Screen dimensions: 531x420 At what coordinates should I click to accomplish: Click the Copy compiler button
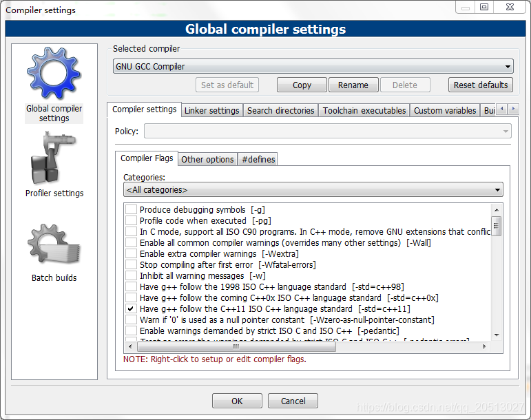[x=302, y=85]
